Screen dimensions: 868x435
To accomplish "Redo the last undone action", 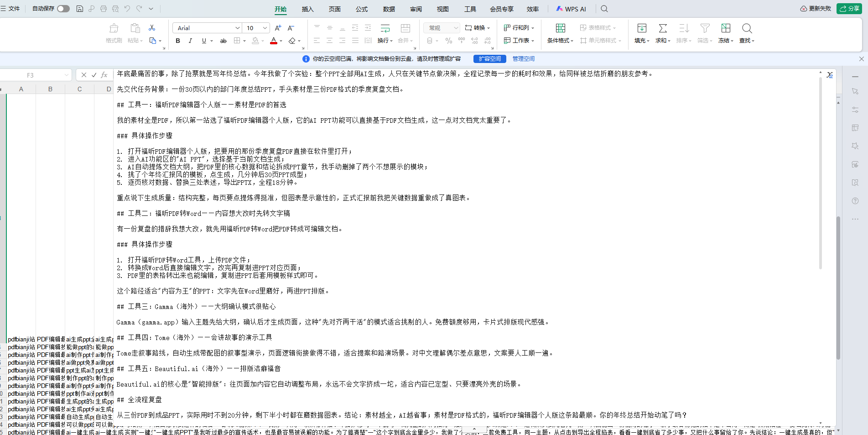I will (x=139, y=9).
